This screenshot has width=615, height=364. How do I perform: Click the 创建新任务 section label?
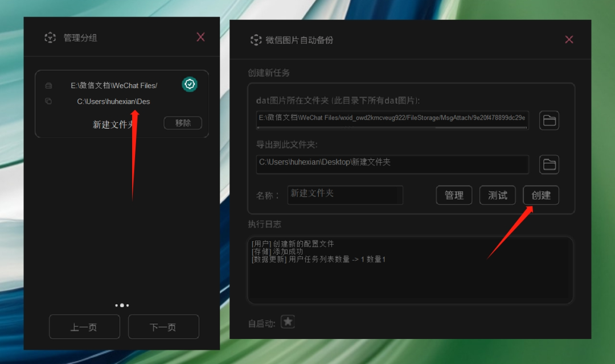[x=269, y=73]
